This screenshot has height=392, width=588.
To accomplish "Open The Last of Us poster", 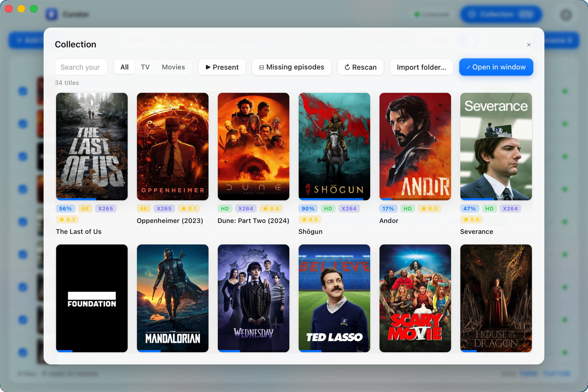I will (92, 147).
